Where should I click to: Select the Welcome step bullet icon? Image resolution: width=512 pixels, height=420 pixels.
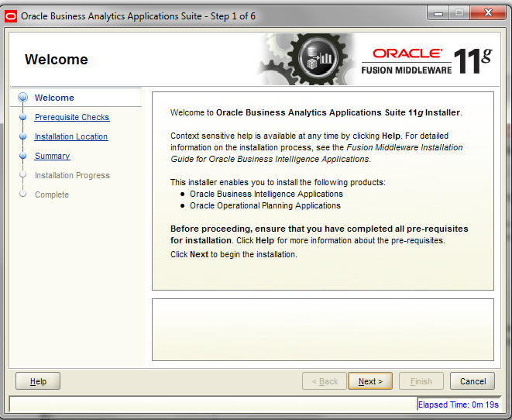coord(23,98)
